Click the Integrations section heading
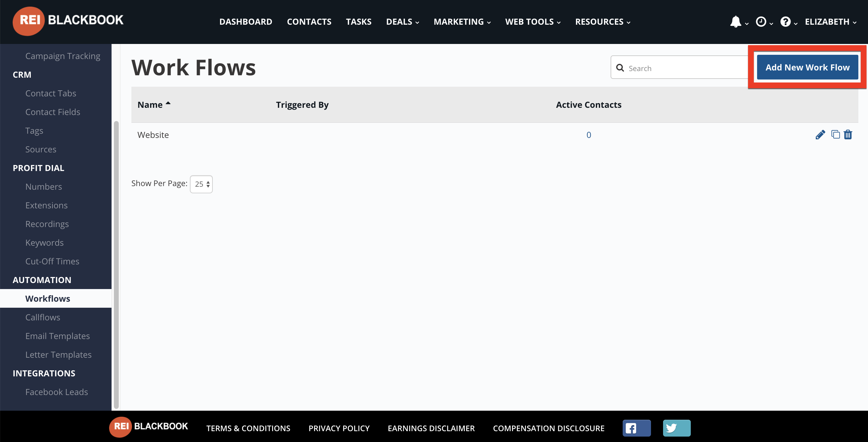868x442 pixels. (x=44, y=373)
